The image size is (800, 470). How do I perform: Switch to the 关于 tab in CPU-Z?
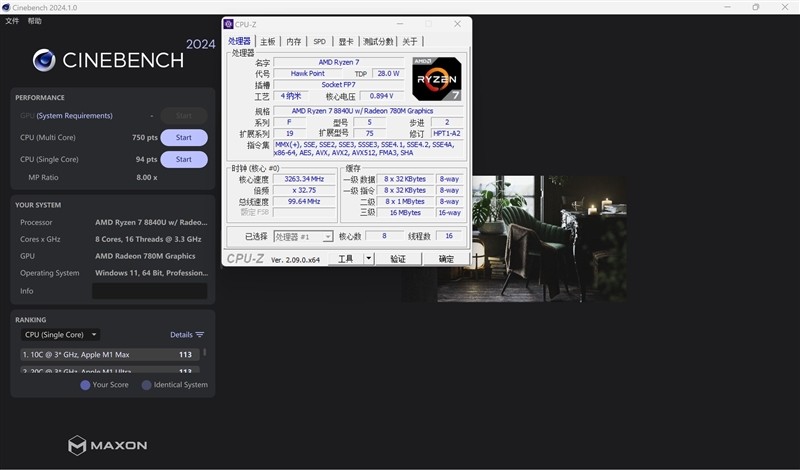(410, 41)
